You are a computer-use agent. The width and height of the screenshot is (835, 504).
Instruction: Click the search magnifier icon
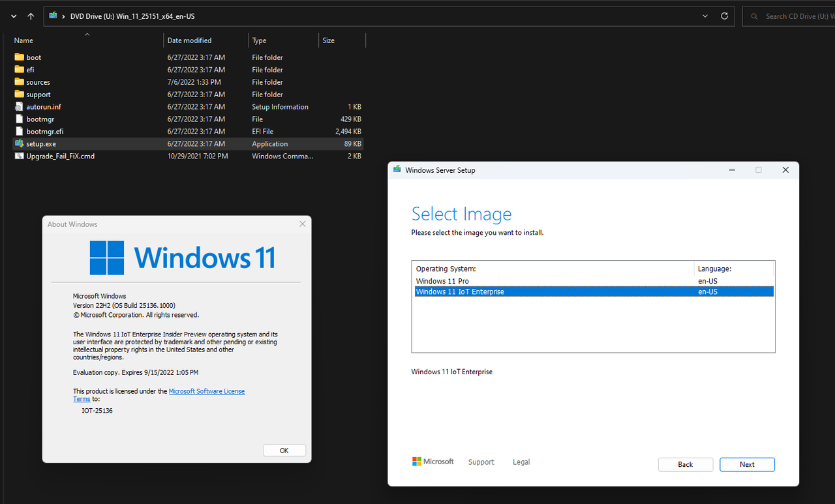pyautogui.click(x=755, y=16)
